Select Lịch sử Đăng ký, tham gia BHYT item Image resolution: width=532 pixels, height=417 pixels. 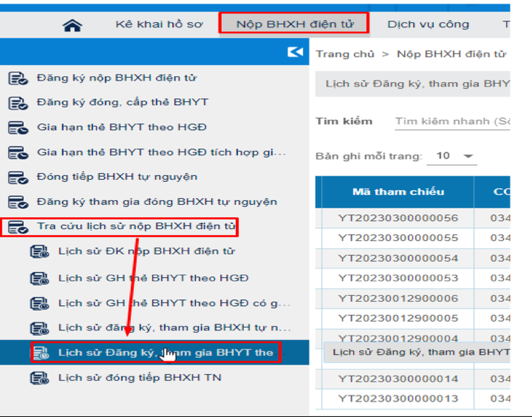click(165, 353)
